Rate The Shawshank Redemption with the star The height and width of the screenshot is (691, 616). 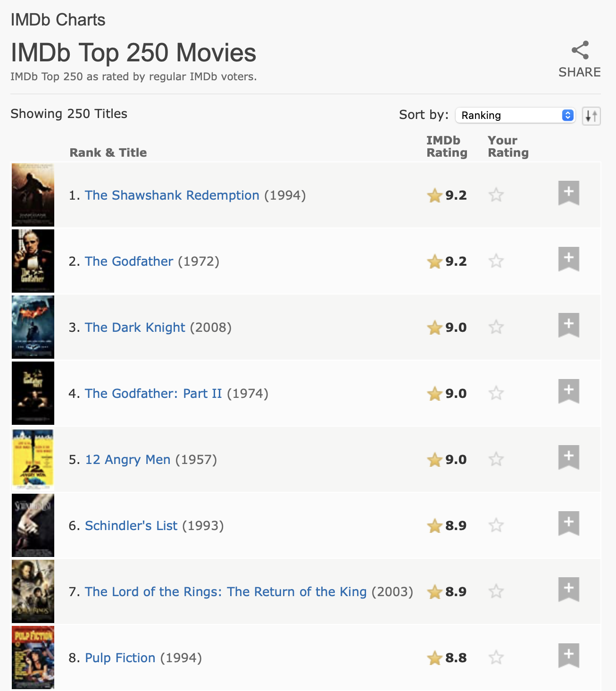tap(496, 195)
